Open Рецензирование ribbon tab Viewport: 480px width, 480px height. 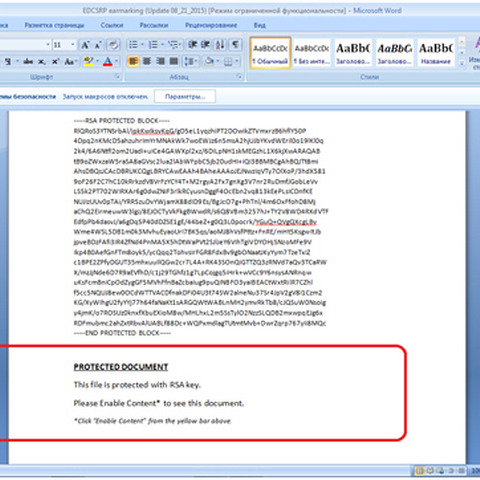point(211,25)
